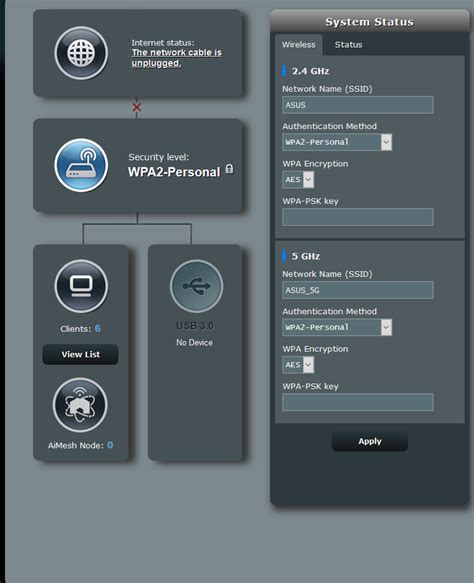Image resolution: width=474 pixels, height=583 pixels.
Task: Click the Clients count number 6
Action: coord(98,328)
